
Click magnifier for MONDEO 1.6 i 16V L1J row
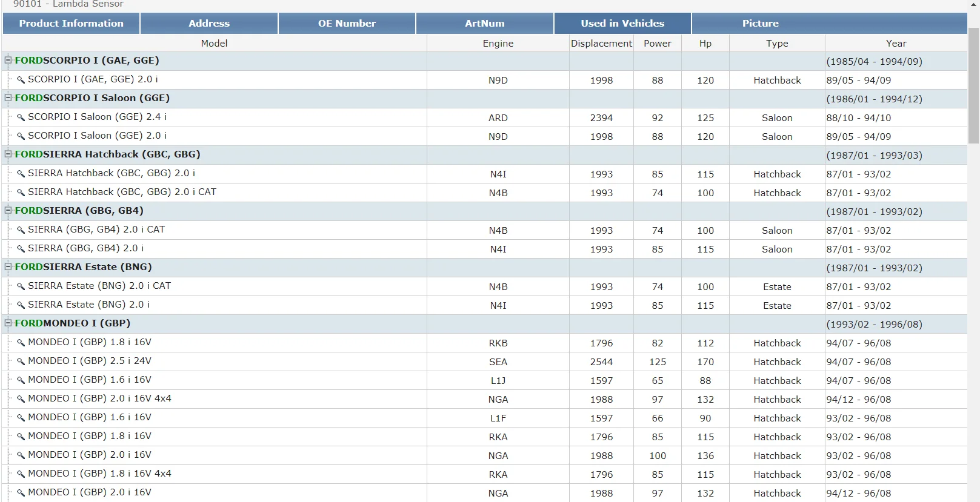coord(21,380)
